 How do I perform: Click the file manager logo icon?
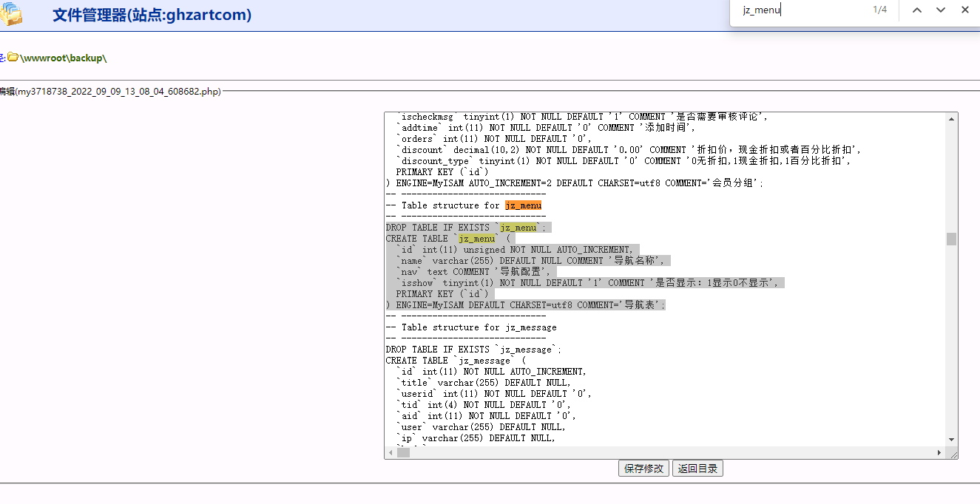pyautogui.click(x=10, y=15)
